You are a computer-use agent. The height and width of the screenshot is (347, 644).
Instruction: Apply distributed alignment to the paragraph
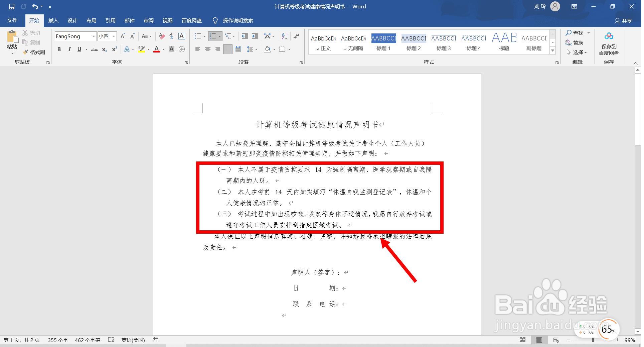[x=238, y=49]
